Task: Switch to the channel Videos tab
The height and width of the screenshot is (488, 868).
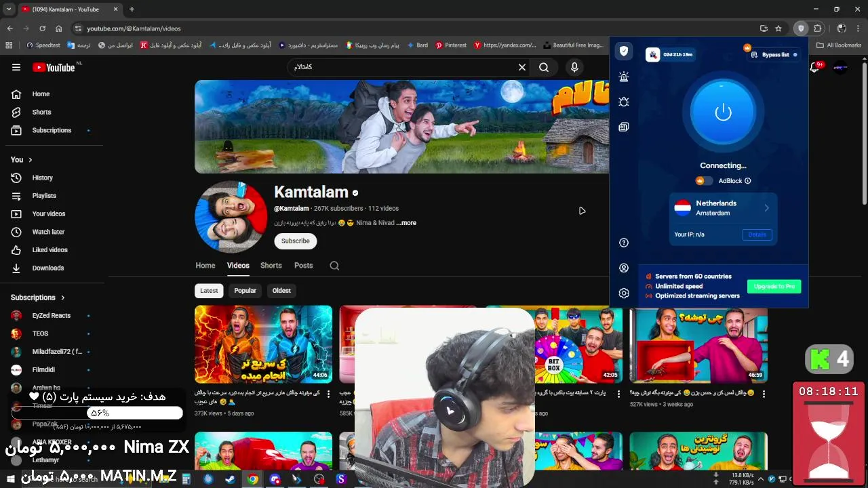Action: click(238, 266)
